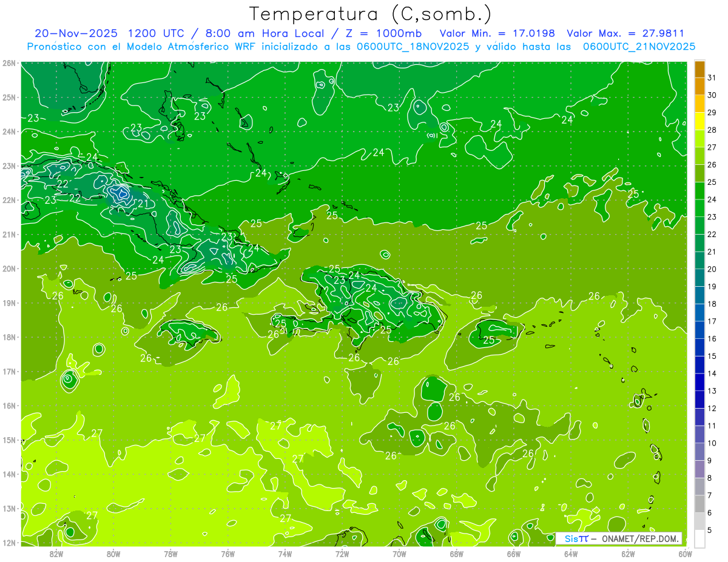Click the "0600UTC_21NOV2025" valid-until time
Screen dimensions: 728x562
pyautogui.click(x=639, y=47)
